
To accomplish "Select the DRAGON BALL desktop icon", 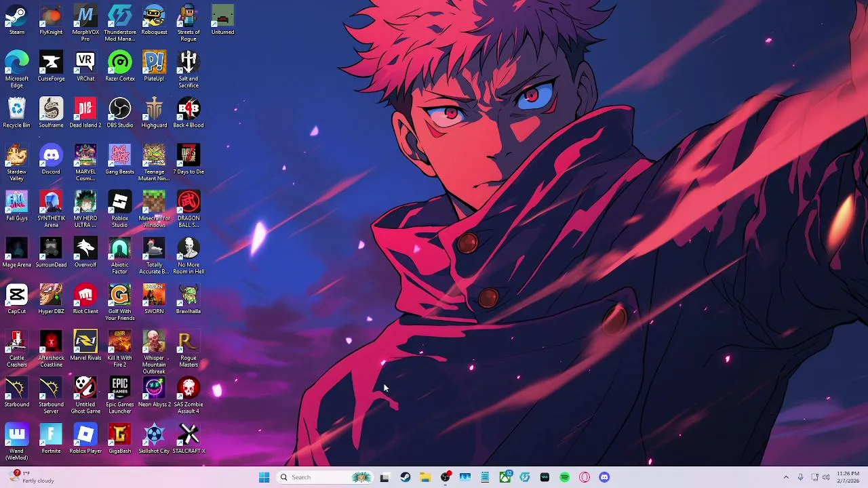I will coord(189,209).
